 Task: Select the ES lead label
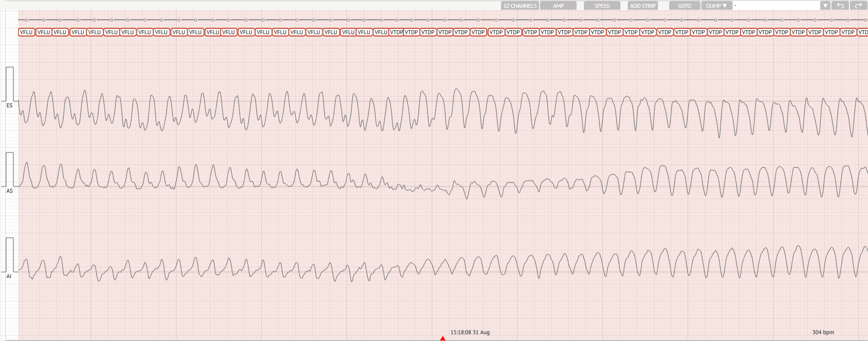9,105
